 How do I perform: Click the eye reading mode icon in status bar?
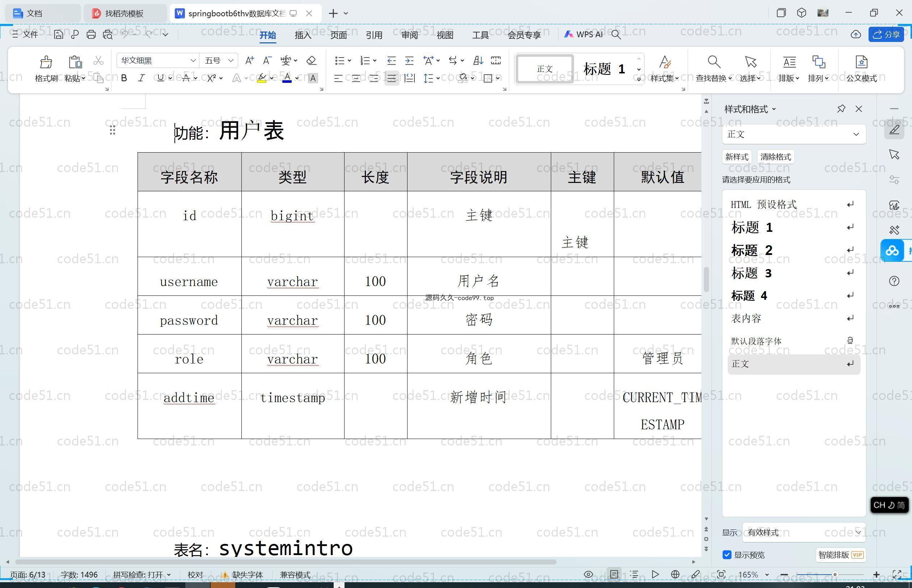pos(588,574)
